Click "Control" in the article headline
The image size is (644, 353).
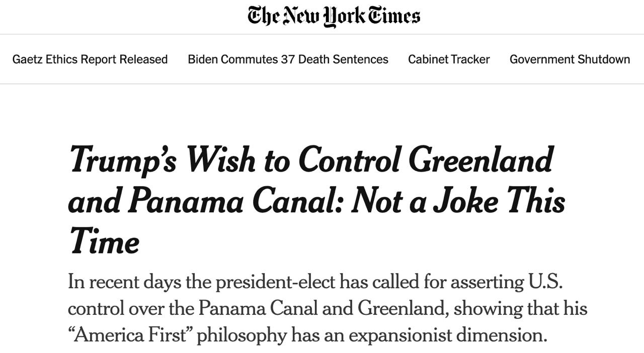coord(348,160)
